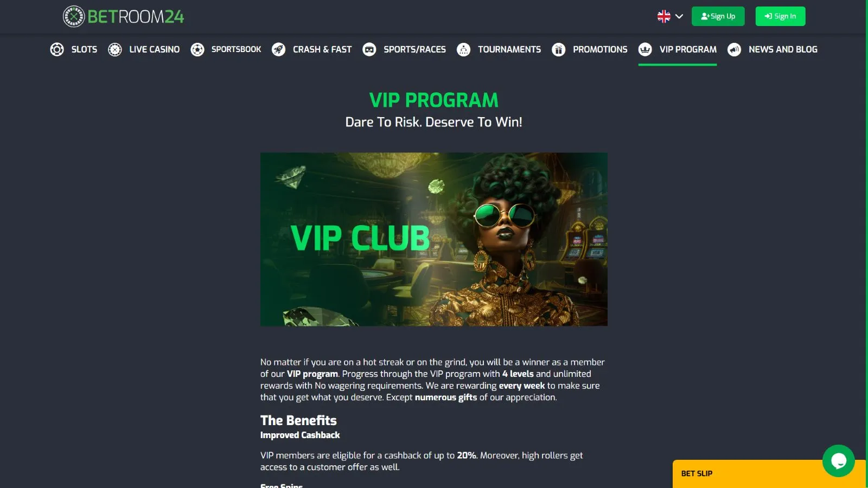Open the Tournaments menu item
This screenshot has width=868, height=488.
pos(509,49)
